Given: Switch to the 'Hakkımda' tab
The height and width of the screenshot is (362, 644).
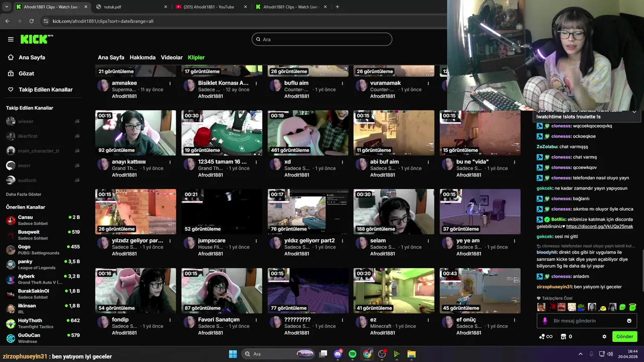Looking at the screenshot, I should click(142, 57).
